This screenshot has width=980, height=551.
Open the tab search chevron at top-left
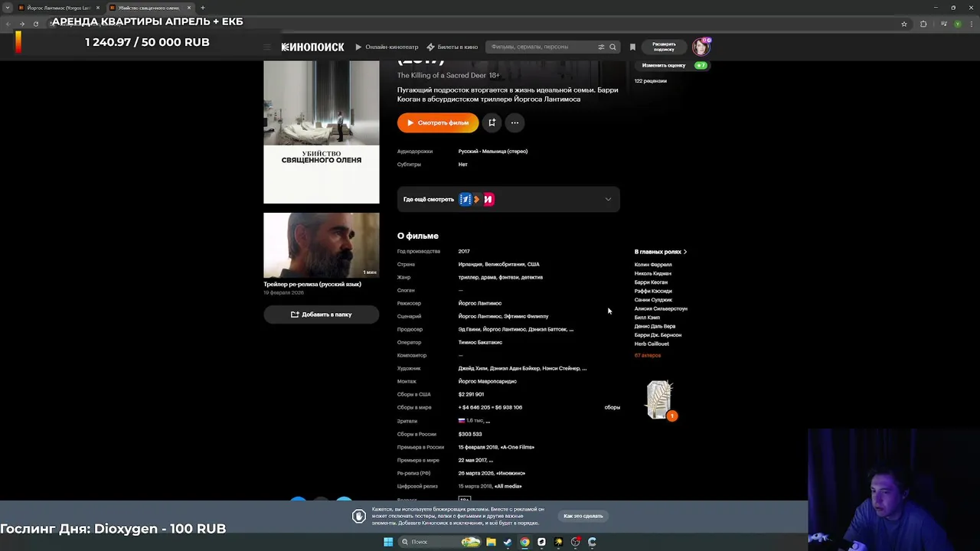[8, 8]
